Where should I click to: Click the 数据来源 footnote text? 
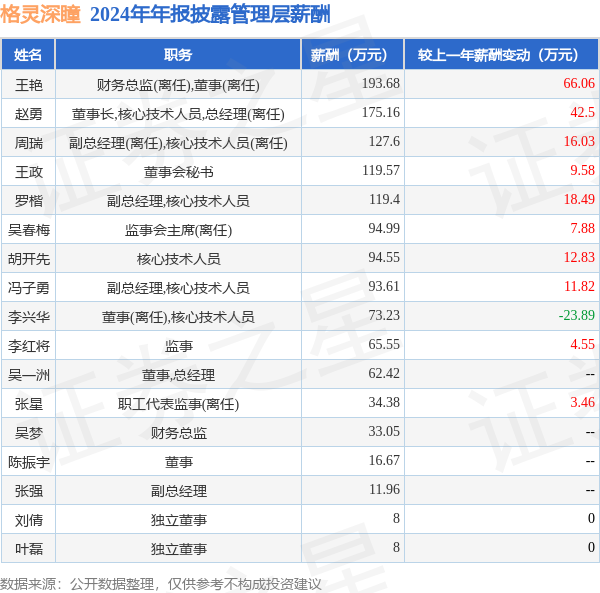click(161, 584)
